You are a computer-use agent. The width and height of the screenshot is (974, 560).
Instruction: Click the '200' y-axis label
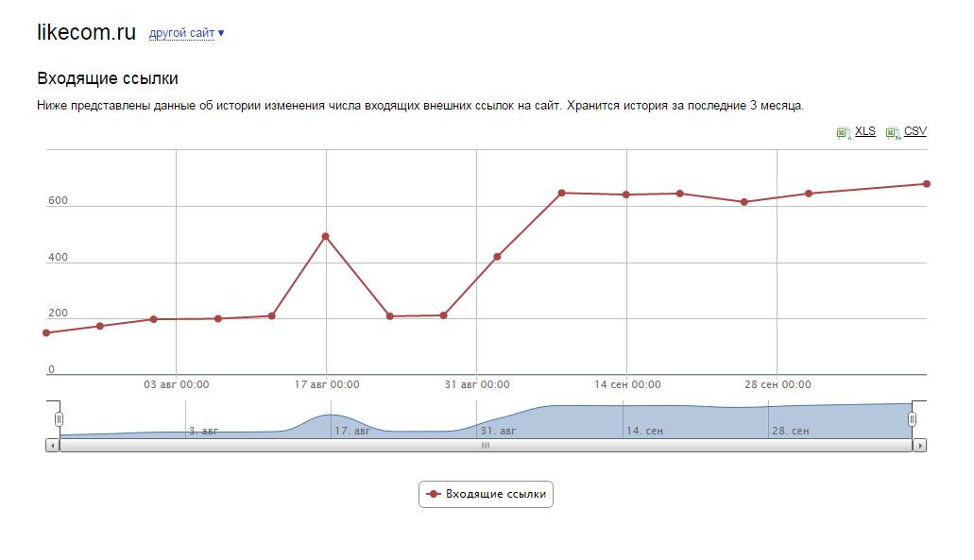click(x=58, y=313)
